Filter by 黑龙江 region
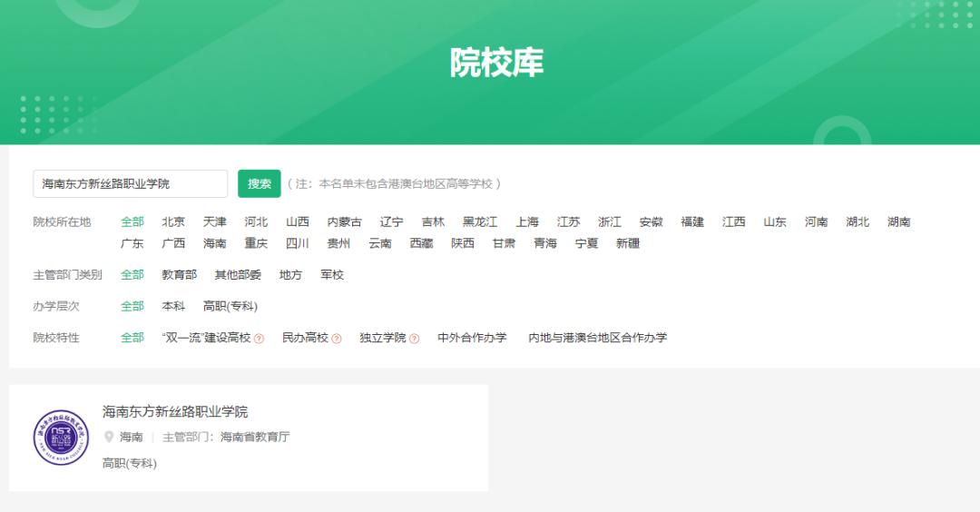Image resolution: width=980 pixels, height=512 pixels. click(480, 222)
